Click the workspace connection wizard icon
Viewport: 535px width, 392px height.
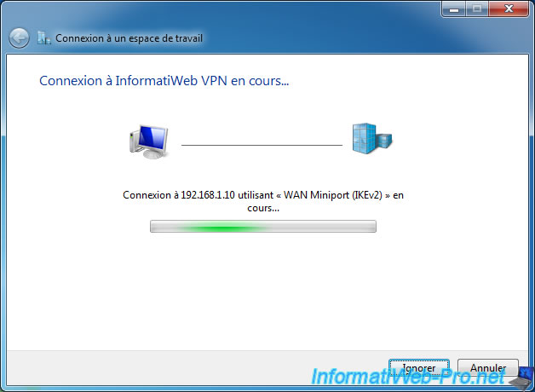click(44, 38)
